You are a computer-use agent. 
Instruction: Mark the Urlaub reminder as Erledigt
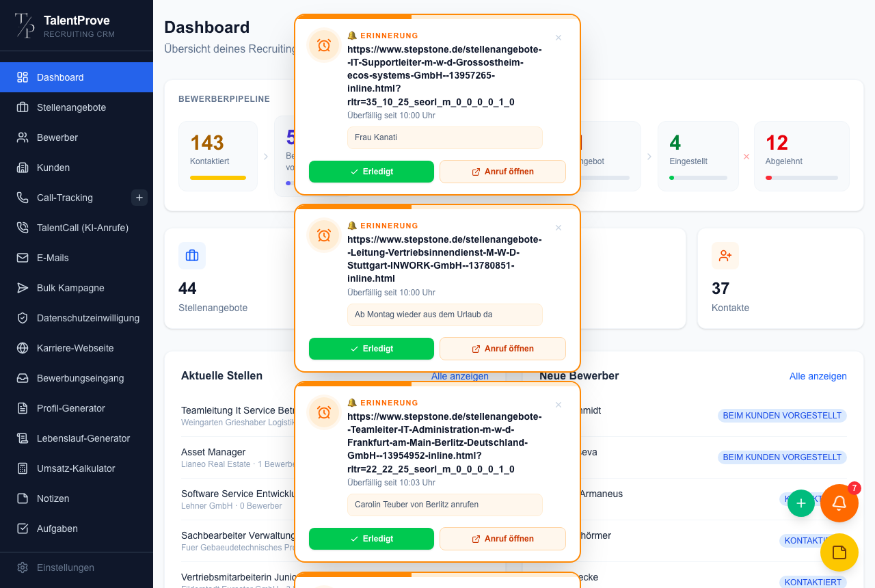tap(371, 349)
